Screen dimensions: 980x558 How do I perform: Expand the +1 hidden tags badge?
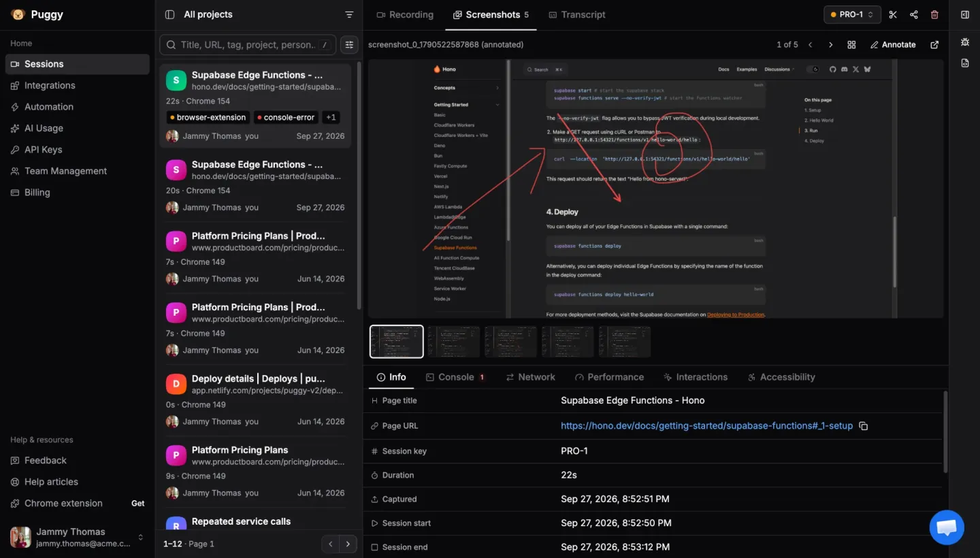click(x=331, y=117)
